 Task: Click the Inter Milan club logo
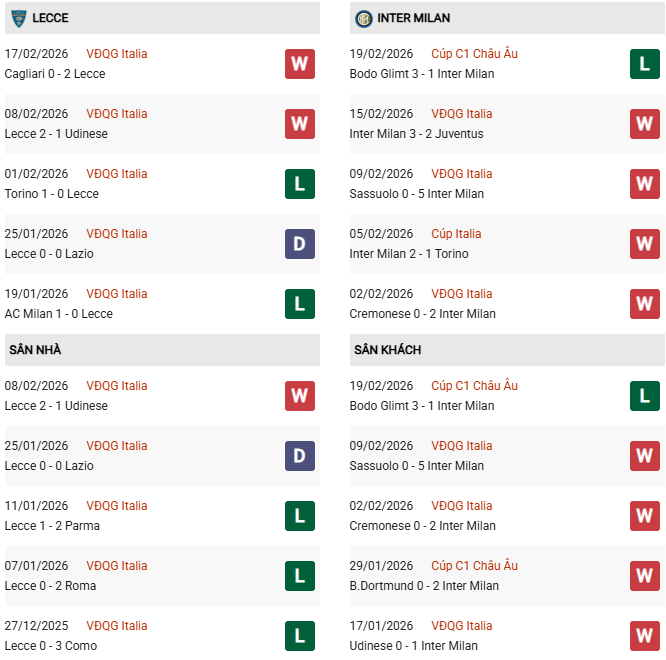(363, 18)
